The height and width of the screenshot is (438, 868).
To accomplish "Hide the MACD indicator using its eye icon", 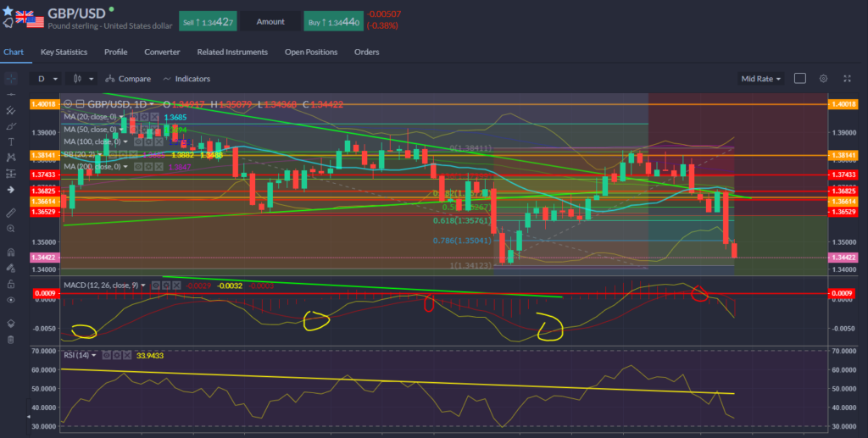I will tap(155, 286).
